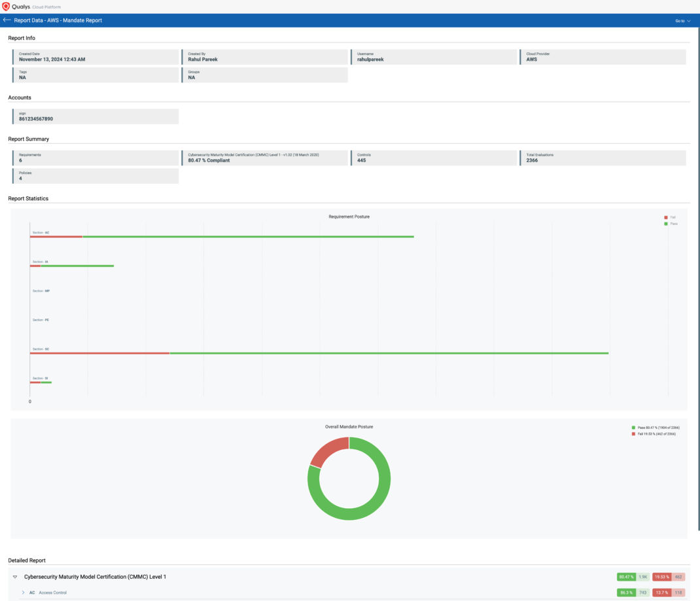This screenshot has width=700, height=601.
Task: Click the Section - MP axis label
Action: pyautogui.click(x=41, y=291)
